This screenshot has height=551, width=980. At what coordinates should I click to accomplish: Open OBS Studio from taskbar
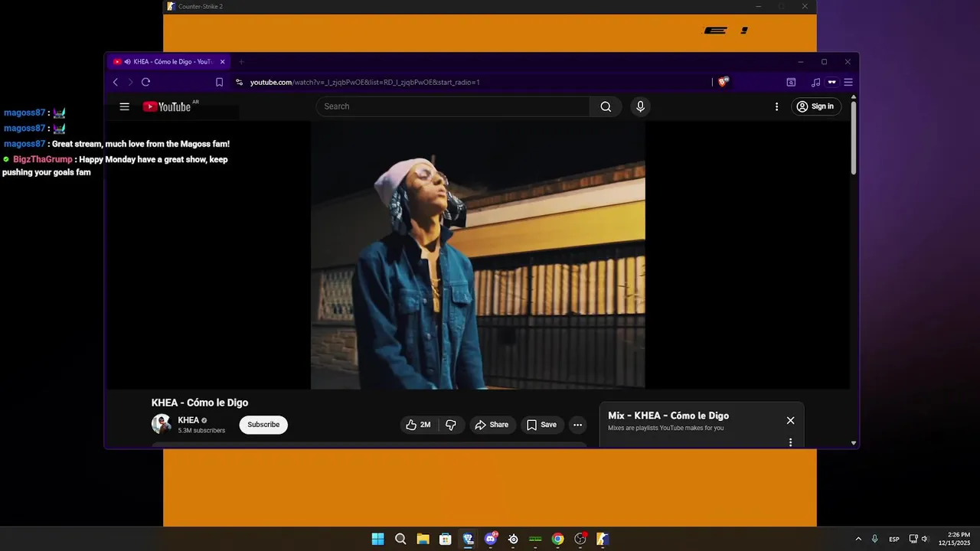coord(580,539)
